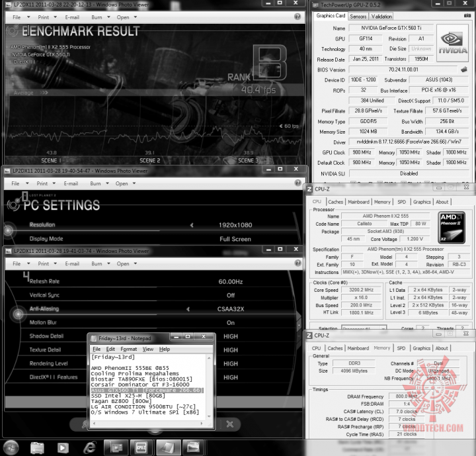The image size is (476, 456).
Task: Open Graphics tab in CPU-Z Memory window
Action: 421,348
